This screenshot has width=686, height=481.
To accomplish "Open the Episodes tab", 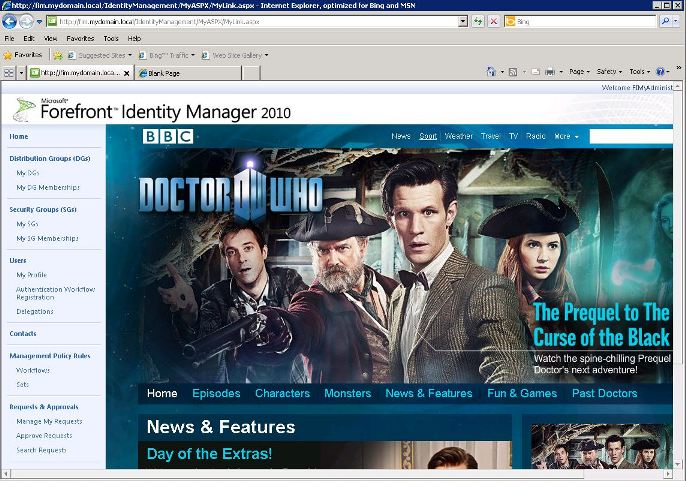I will 216,393.
